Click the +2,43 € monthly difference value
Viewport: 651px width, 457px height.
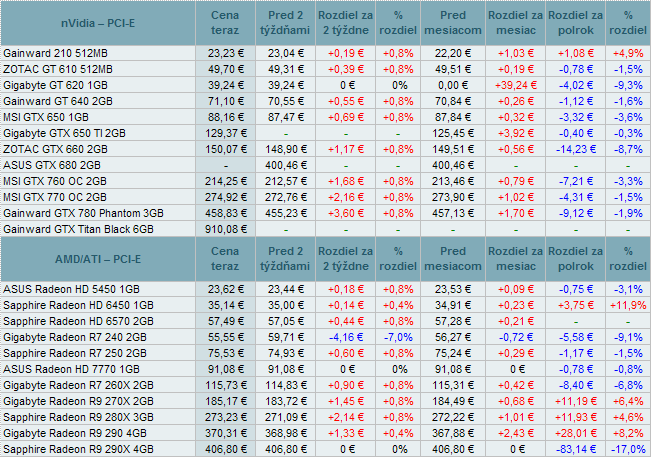516,433
